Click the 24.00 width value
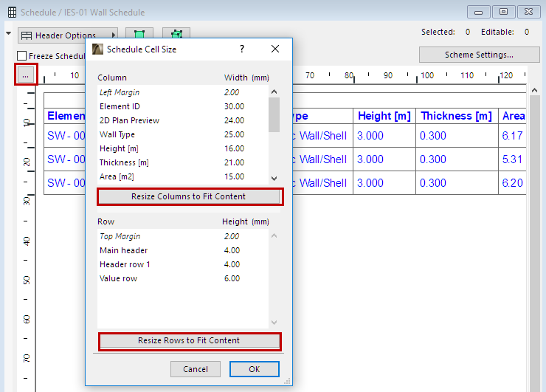 pyautogui.click(x=234, y=120)
